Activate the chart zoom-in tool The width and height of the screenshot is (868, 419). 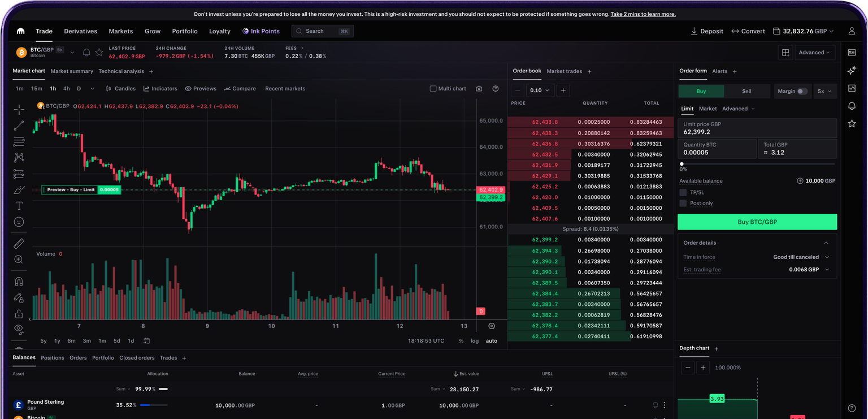click(19, 260)
